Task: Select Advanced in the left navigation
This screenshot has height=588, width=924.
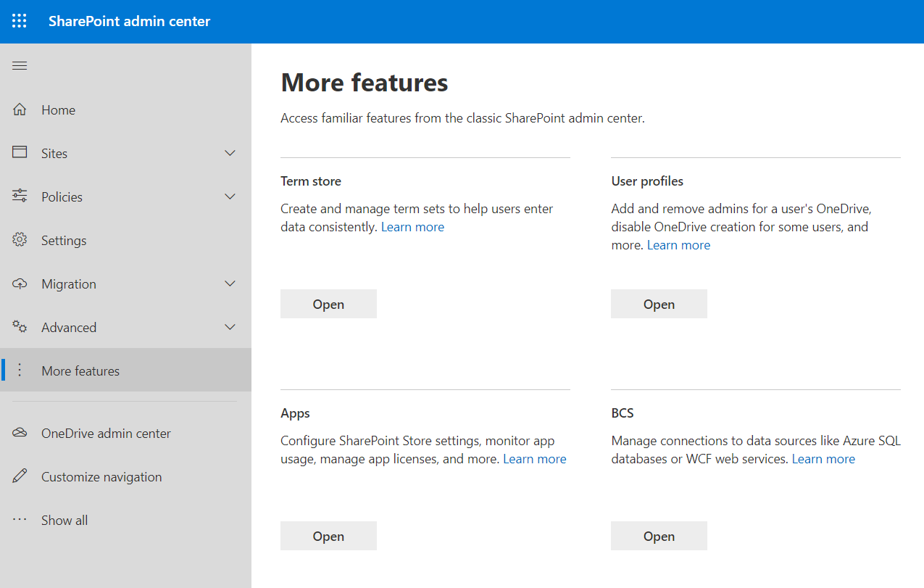Action: (x=125, y=327)
